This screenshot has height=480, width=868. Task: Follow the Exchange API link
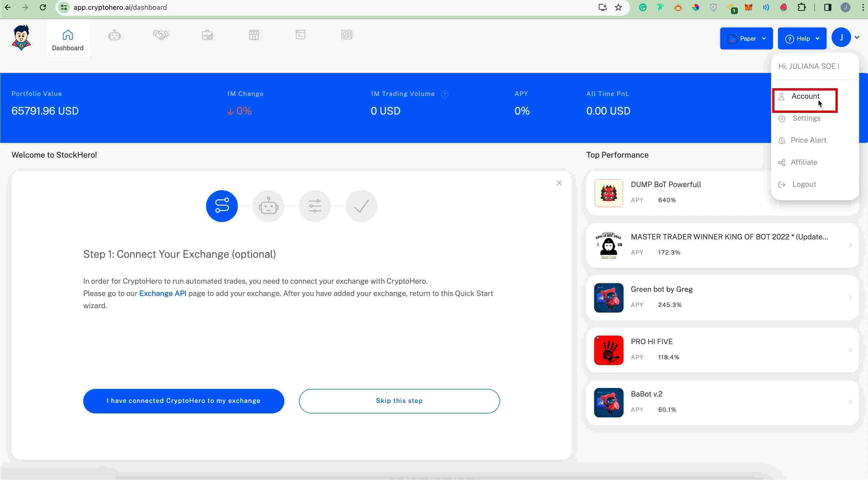(x=162, y=293)
